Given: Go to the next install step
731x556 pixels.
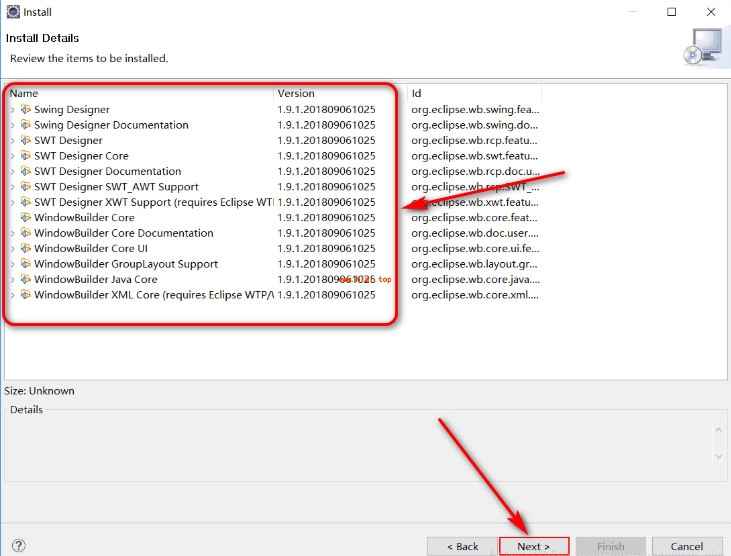Looking at the screenshot, I should 534,546.
